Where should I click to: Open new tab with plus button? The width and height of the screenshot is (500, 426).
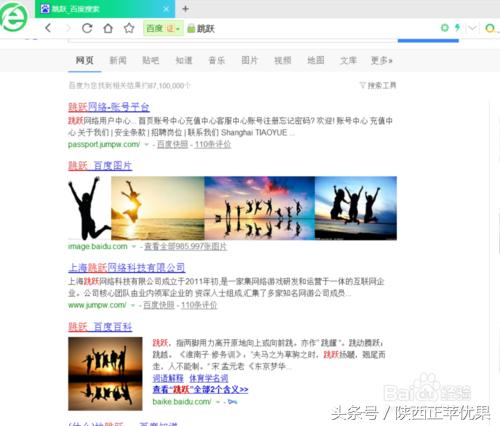pos(186,9)
